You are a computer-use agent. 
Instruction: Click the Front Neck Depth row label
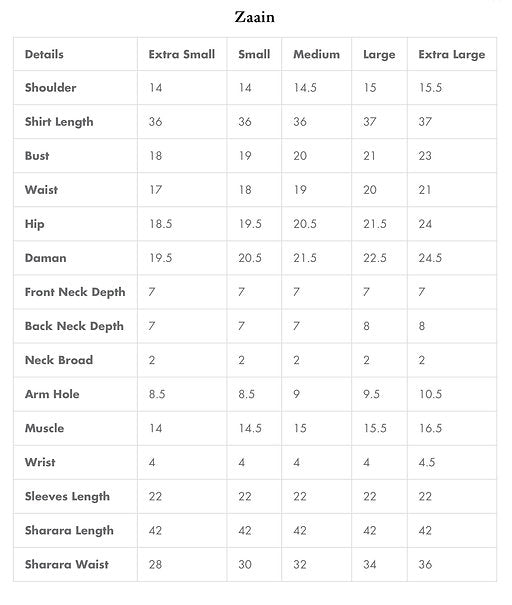(75, 292)
